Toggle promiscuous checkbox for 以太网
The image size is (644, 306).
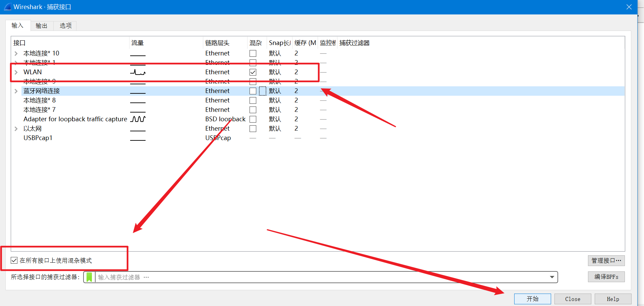[x=253, y=129]
